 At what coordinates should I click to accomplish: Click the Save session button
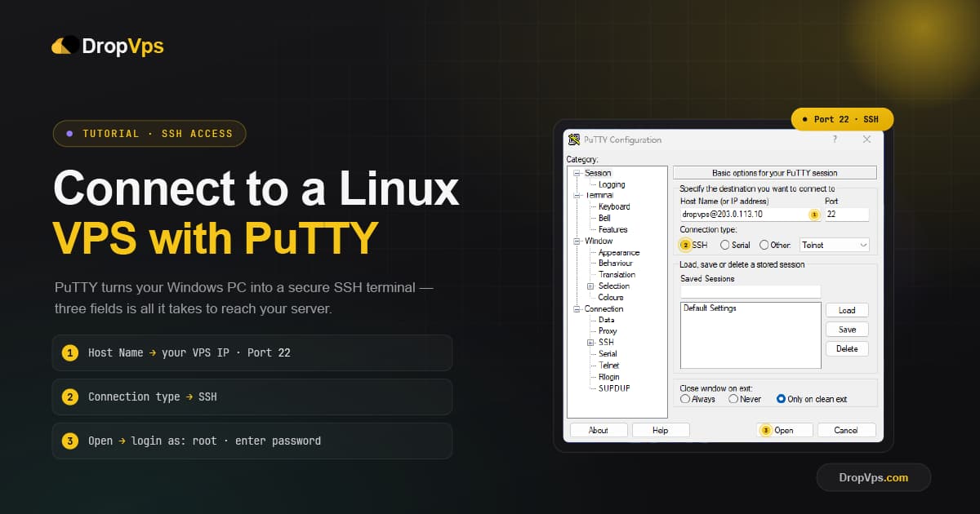pos(847,330)
